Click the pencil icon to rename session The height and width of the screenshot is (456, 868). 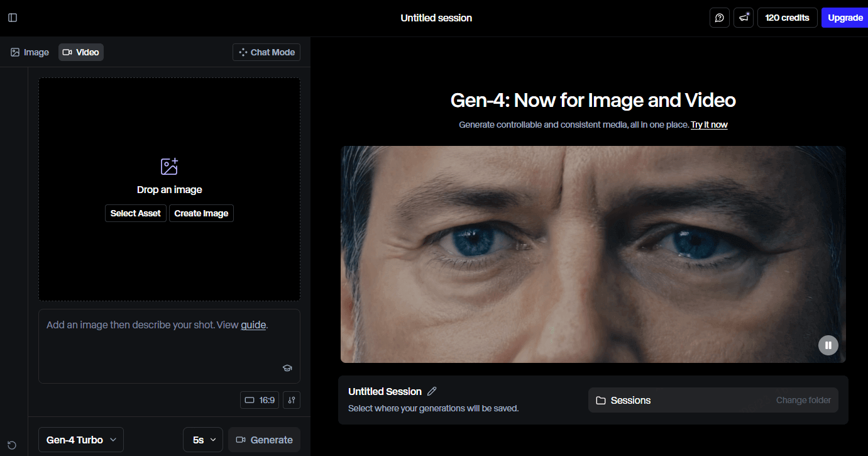[x=432, y=391]
